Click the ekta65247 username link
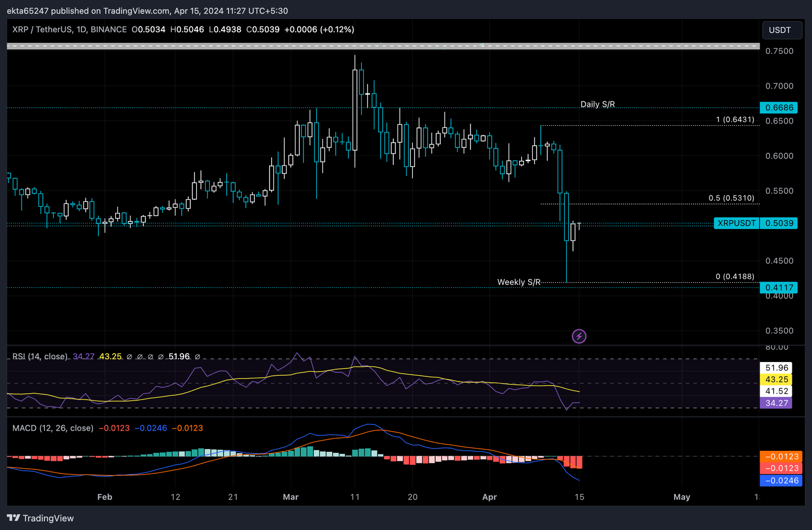 coord(28,11)
